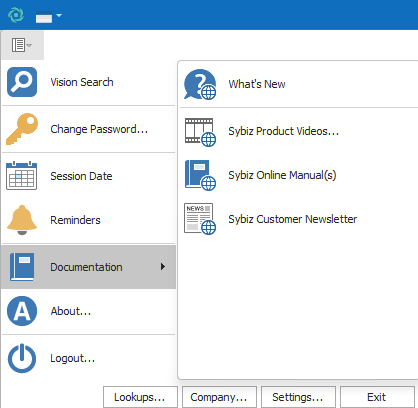Click the Exit button
Image resolution: width=418 pixels, height=408 pixels.
[377, 397]
